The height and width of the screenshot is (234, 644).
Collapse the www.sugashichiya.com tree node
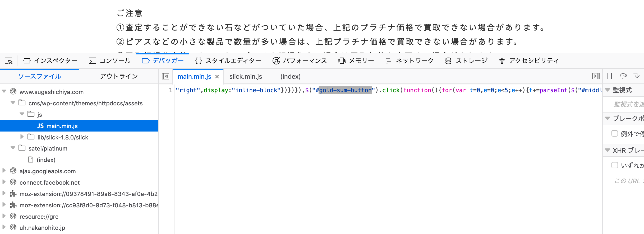click(4, 92)
